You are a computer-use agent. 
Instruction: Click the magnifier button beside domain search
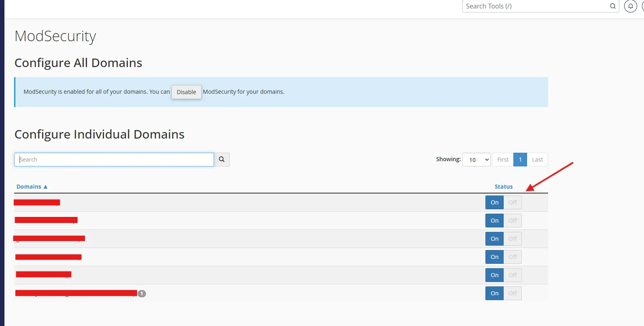(222, 160)
